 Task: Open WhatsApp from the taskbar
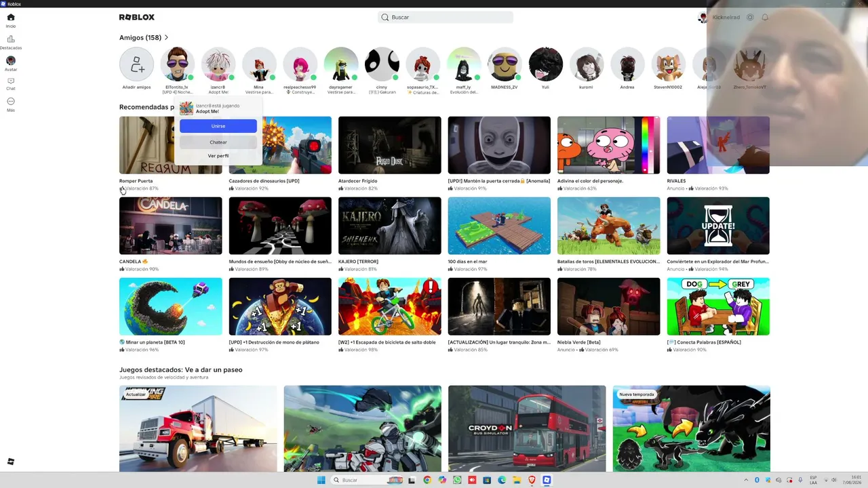point(457,480)
